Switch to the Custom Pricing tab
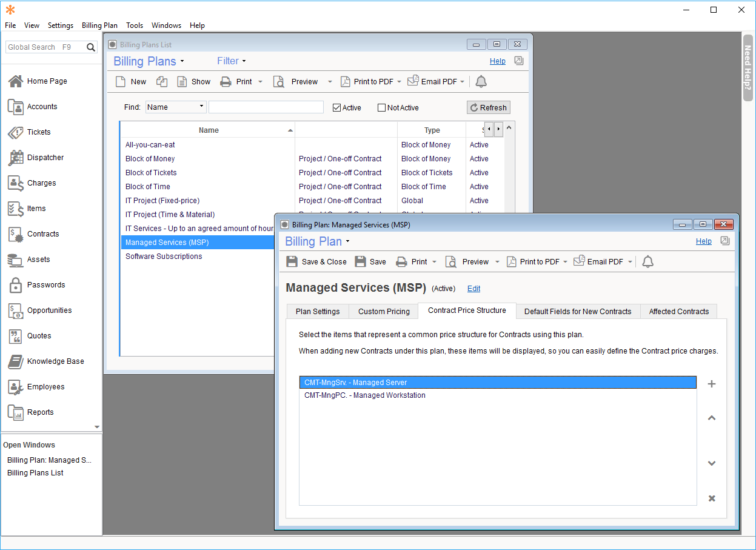756x550 pixels. pyautogui.click(x=384, y=312)
